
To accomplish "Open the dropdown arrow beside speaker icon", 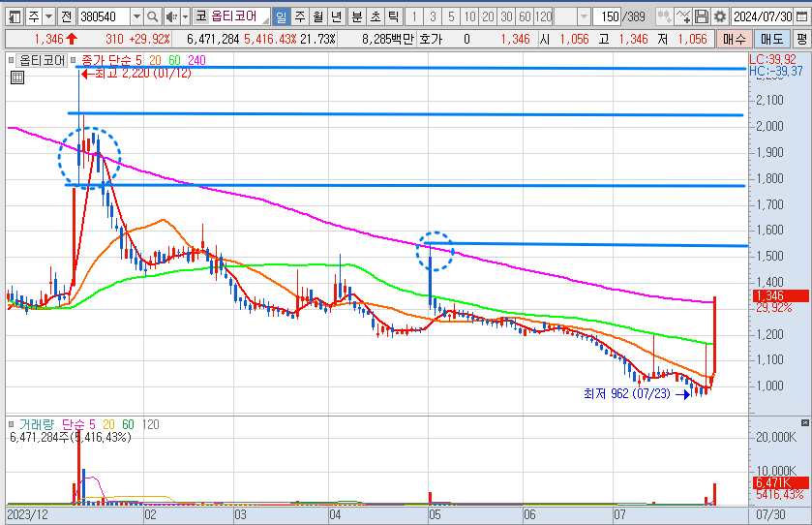I will coord(186,17).
